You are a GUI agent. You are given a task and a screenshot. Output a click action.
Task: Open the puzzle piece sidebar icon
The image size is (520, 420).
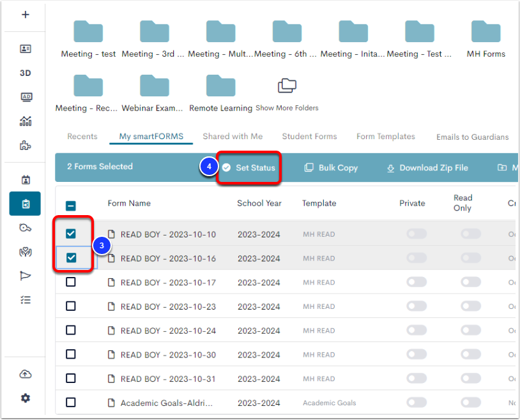click(26, 146)
